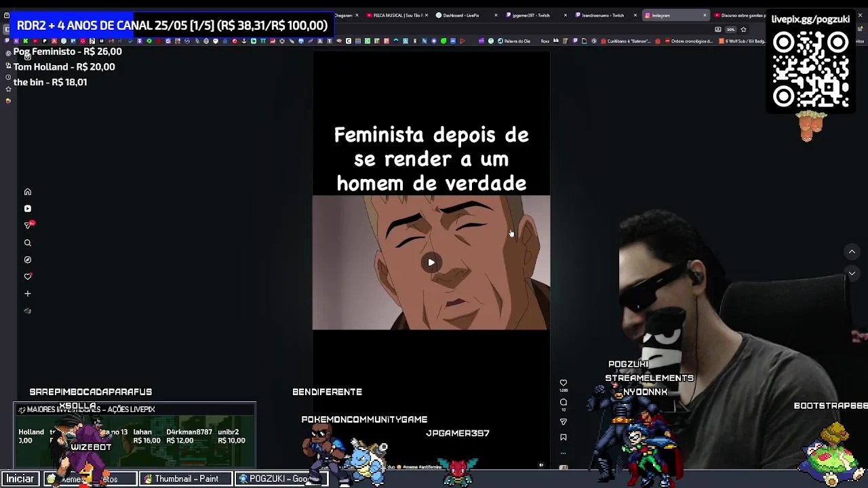
Task: Go to next reel with down chevron
Action: click(x=852, y=273)
